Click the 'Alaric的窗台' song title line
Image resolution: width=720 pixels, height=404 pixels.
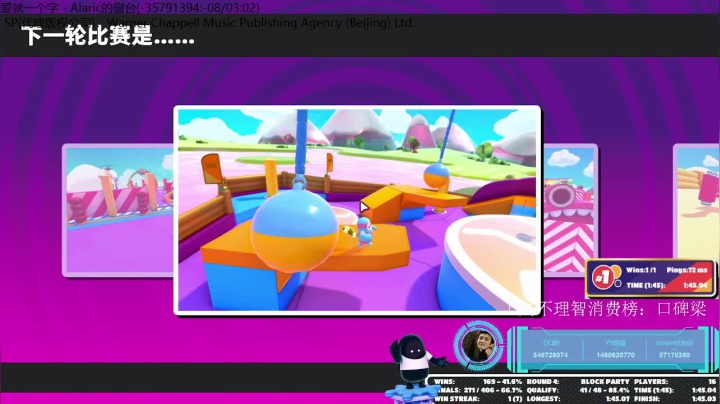pyautogui.click(x=129, y=7)
